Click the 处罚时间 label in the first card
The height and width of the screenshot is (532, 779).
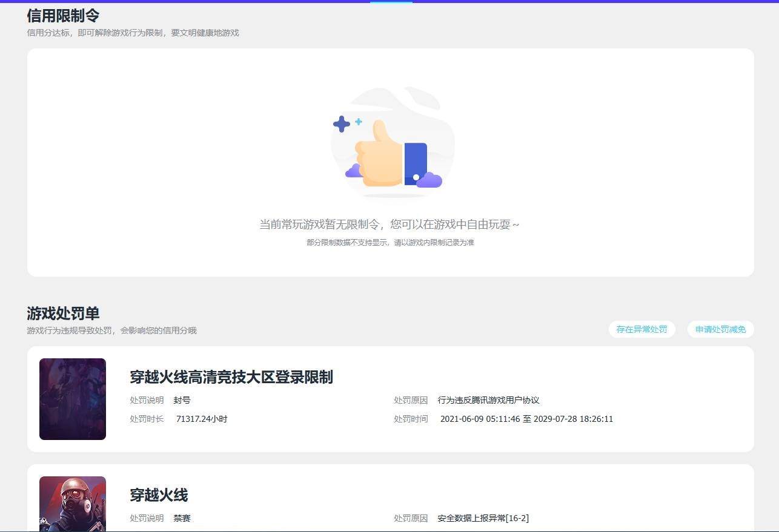coord(411,419)
